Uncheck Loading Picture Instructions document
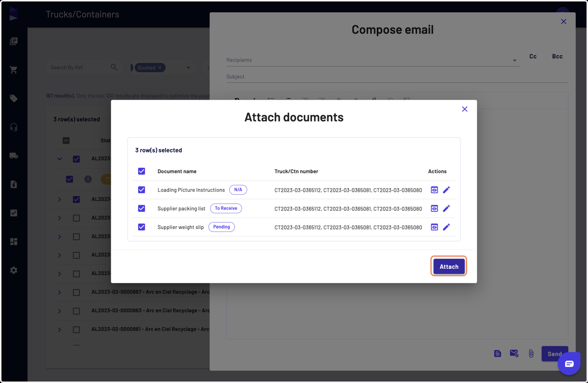 pos(142,190)
